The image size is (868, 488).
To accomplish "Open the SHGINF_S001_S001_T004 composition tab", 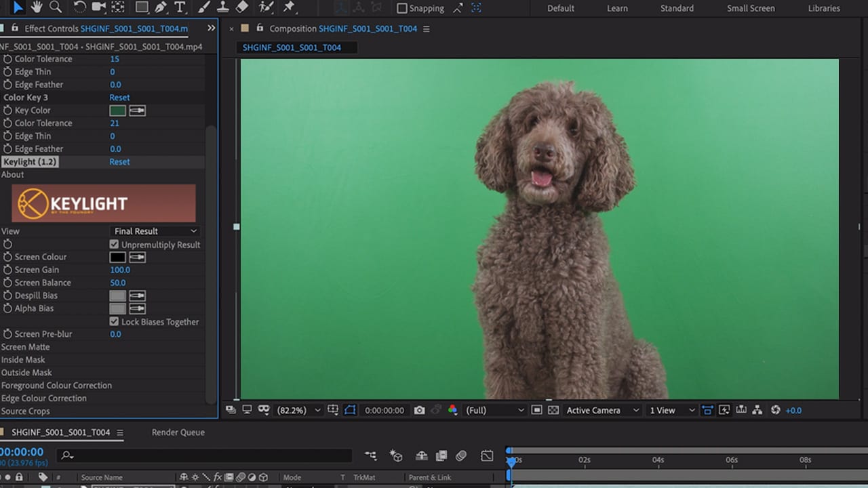I will [297, 47].
